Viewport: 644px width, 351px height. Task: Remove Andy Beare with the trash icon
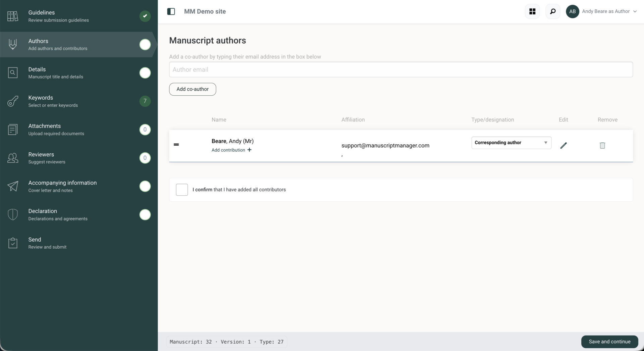602,145
